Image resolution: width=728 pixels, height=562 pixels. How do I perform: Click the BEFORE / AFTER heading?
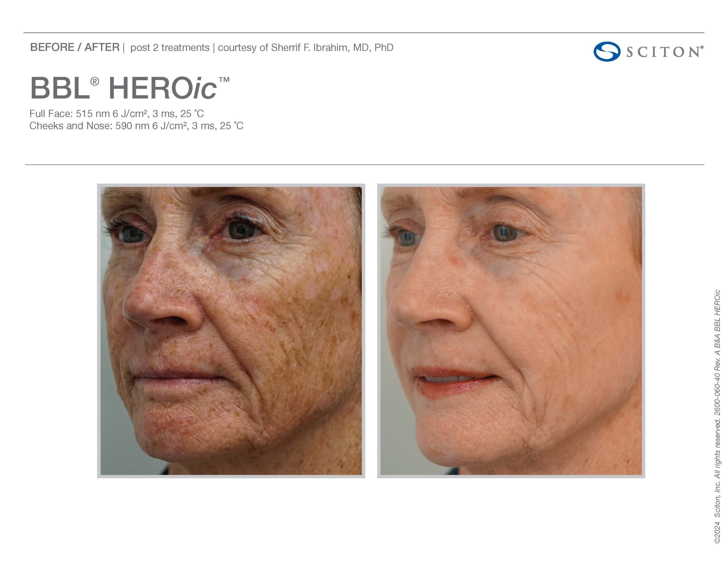[75, 47]
